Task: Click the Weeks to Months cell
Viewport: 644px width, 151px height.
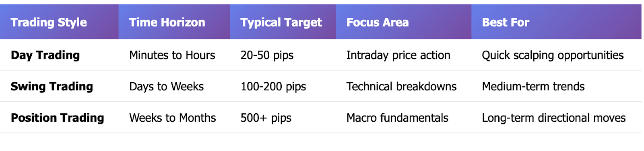Action: pyautogui.click(x=172, y=118)
